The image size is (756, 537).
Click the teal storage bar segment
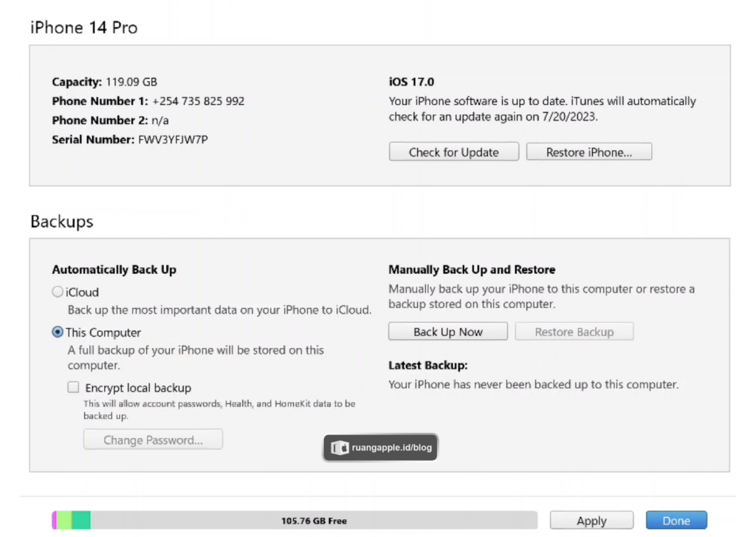click(x=81, y=520)
